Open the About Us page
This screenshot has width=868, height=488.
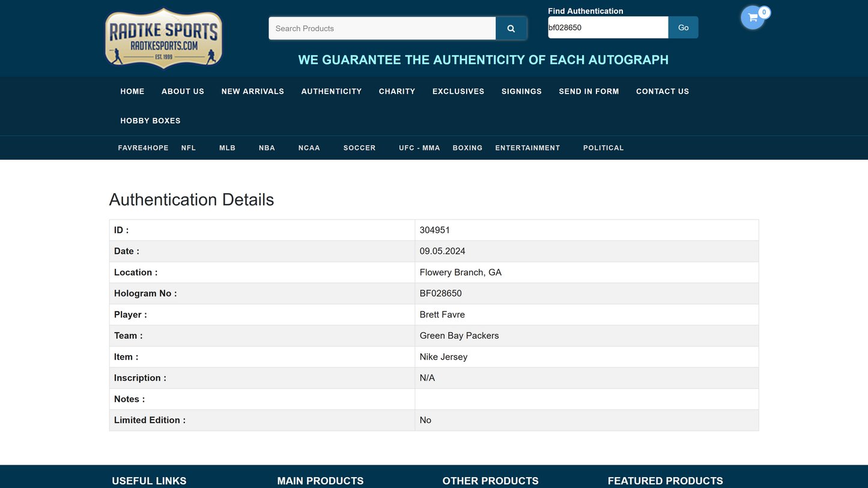183,91
